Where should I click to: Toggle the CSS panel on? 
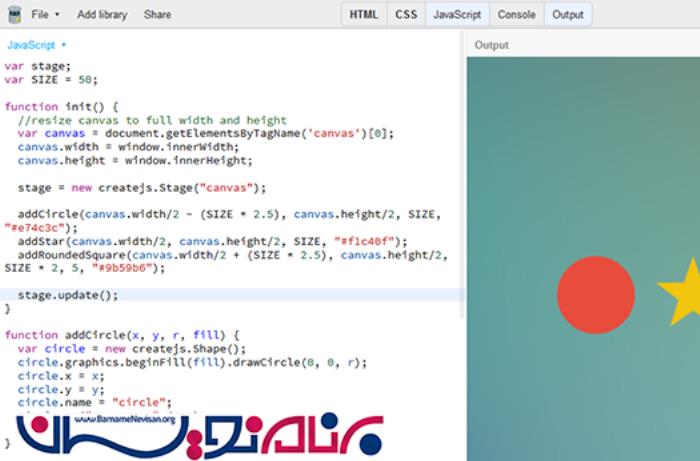406,15
